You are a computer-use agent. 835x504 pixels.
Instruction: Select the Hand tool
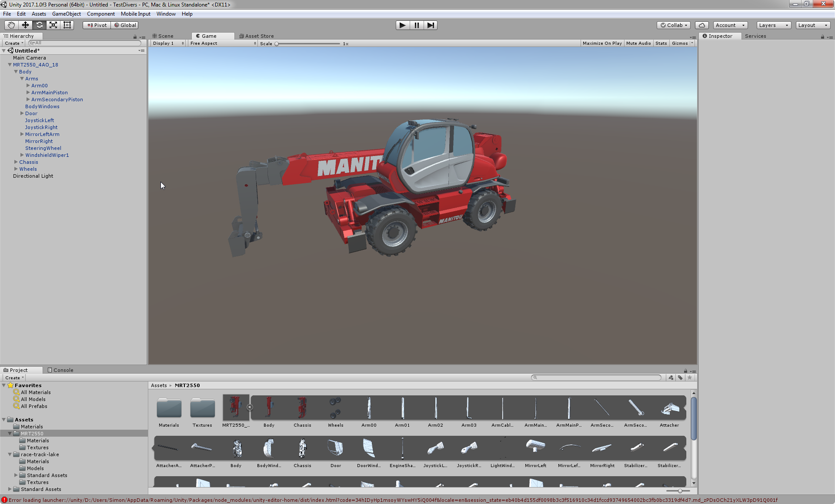(x=11, y=25)
